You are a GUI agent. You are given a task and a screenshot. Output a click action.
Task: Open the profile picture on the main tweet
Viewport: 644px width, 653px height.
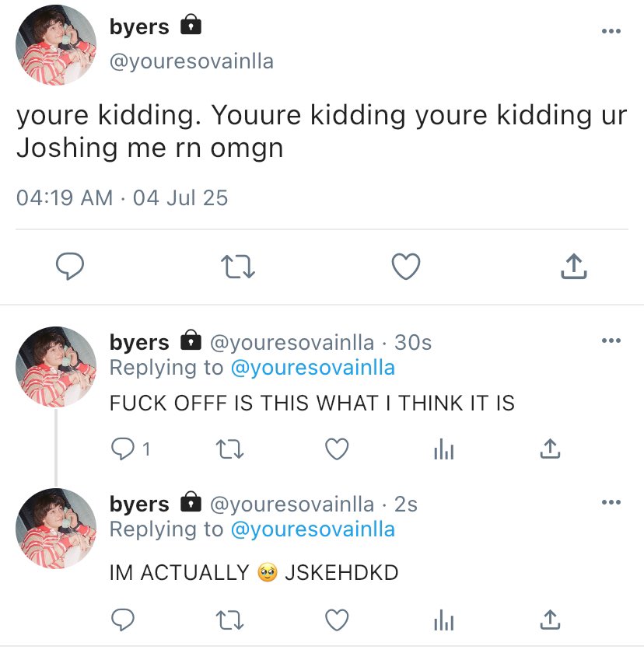[x=56, y=45]
